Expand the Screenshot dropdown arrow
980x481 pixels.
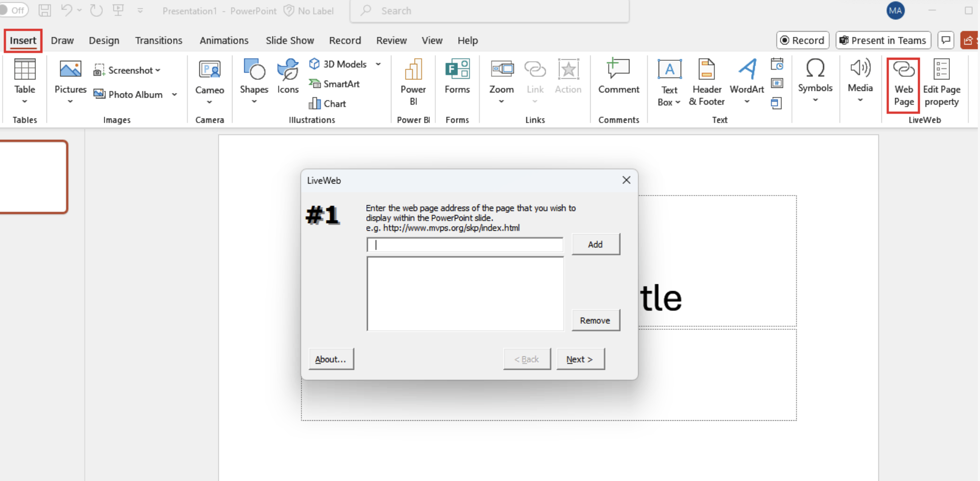tap(158, 70)
